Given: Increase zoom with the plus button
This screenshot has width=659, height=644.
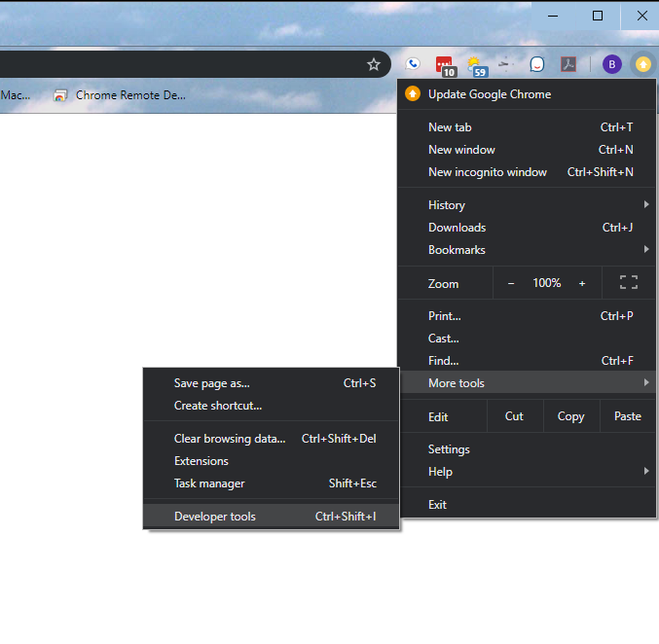Looking at the screenshot, I should (582, 283).
